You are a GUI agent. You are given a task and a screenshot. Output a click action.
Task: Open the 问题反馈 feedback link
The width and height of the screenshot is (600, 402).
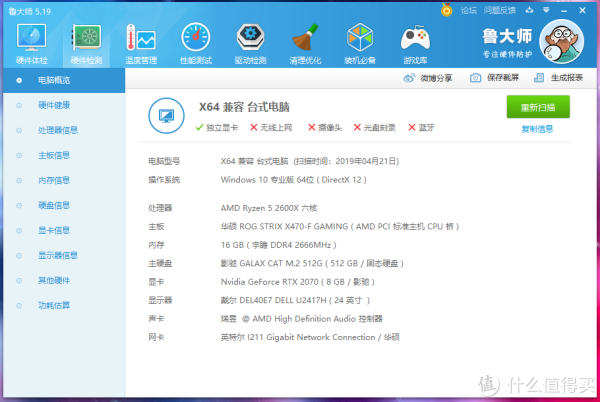499,10
